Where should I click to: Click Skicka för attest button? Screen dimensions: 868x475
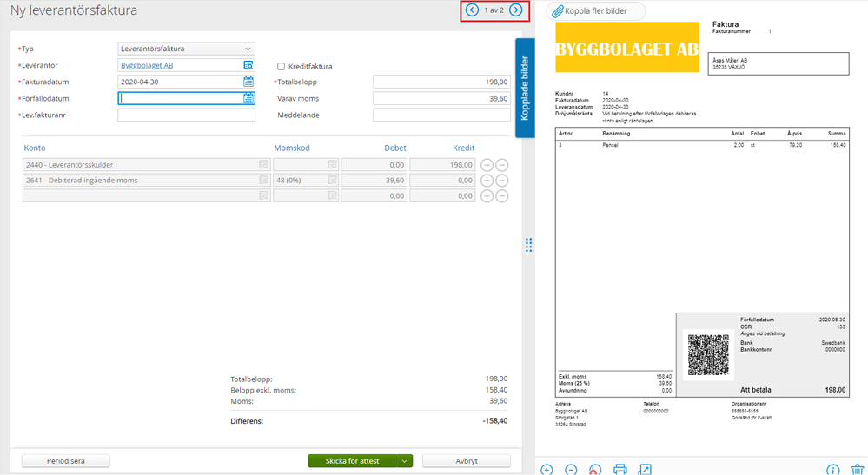[x=352, y=461]
